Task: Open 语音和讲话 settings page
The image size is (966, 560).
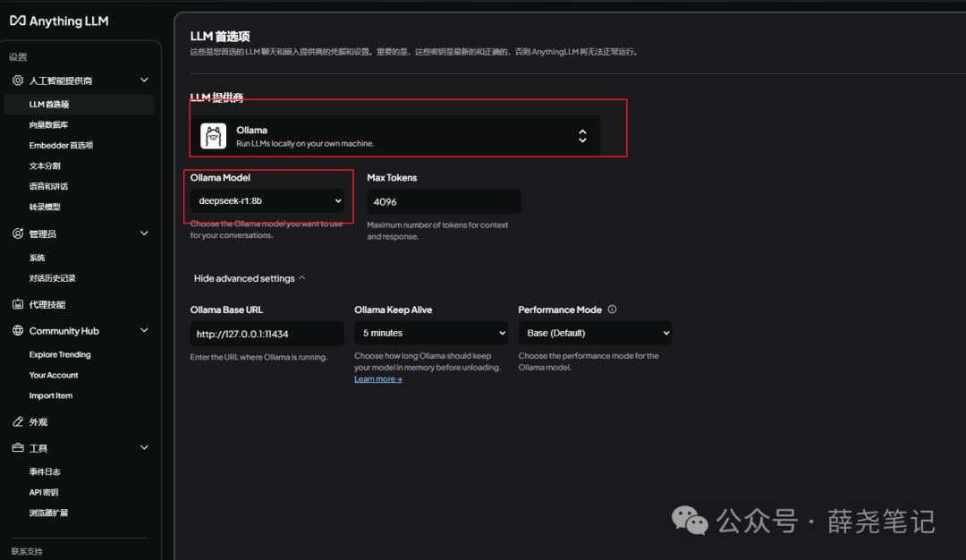Action: coord(48,186)
